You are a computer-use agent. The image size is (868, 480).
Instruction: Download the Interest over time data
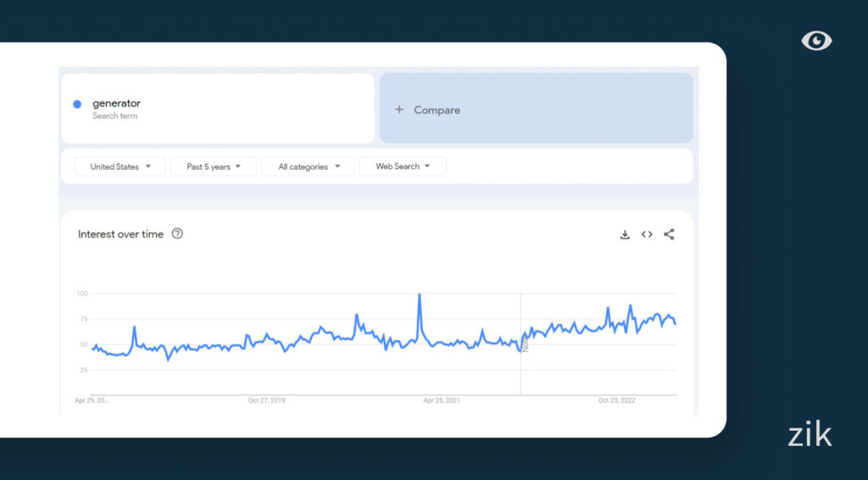(x=625, y=235)
